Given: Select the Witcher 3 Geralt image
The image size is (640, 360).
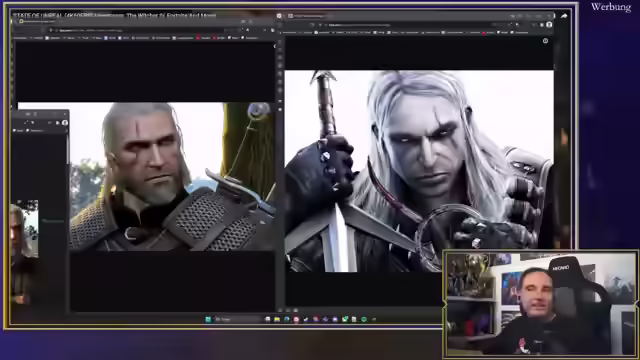Looking at the screenshot, I should (172, 176).
